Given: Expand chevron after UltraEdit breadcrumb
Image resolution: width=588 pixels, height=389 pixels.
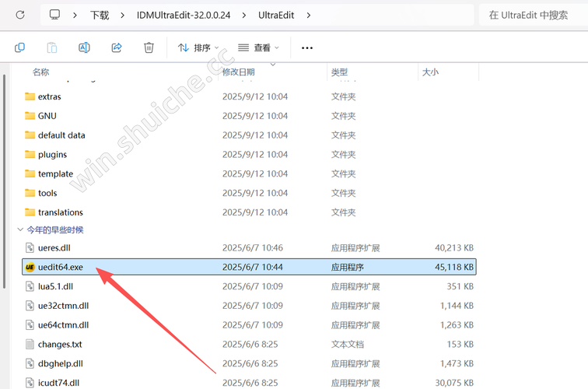Looking at the screenshot, I should pyautogui.click(x=309, y=16).
